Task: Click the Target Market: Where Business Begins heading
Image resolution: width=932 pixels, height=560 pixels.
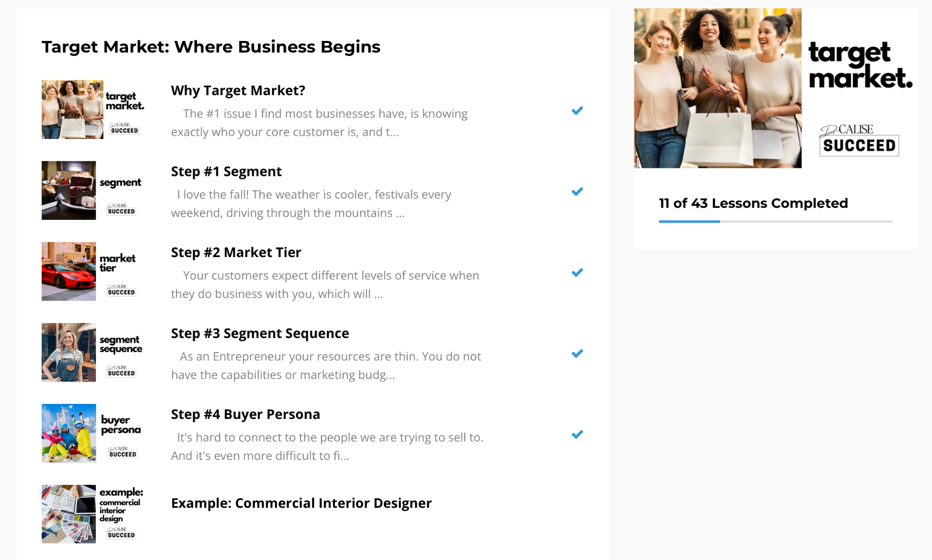Action: tap(211, 47)
